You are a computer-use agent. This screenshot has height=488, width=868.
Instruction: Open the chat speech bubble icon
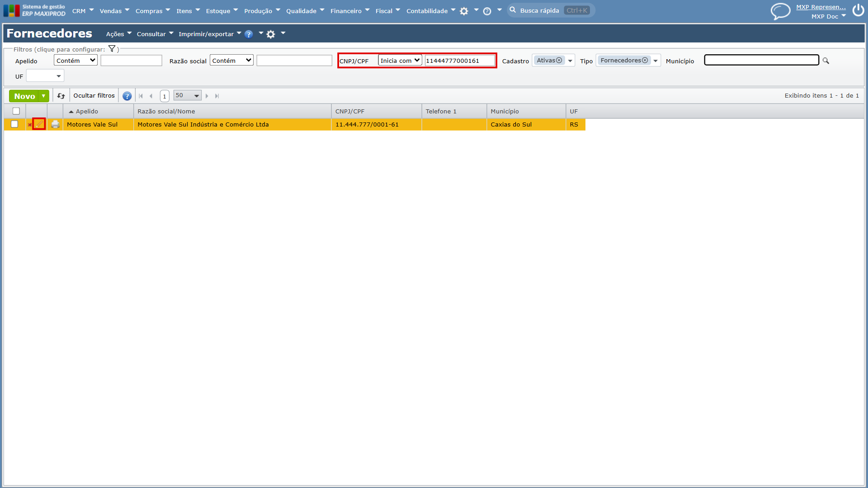coord(780,11)
